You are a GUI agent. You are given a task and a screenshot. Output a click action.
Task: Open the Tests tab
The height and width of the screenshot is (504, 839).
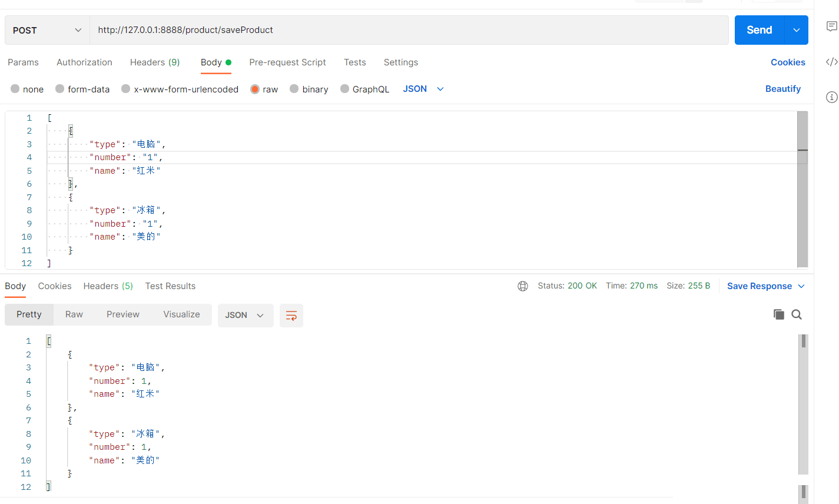pos(355,62)
